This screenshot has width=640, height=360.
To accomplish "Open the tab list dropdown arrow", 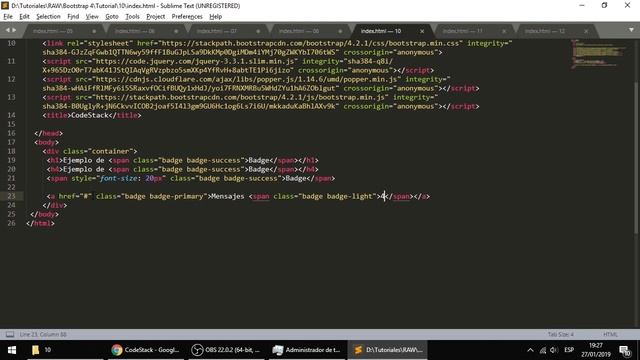I will [631, 30].
